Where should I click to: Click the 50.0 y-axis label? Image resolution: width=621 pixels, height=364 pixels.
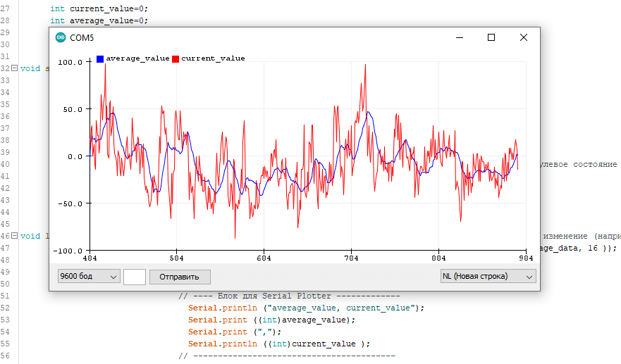[x=73, y=110]
